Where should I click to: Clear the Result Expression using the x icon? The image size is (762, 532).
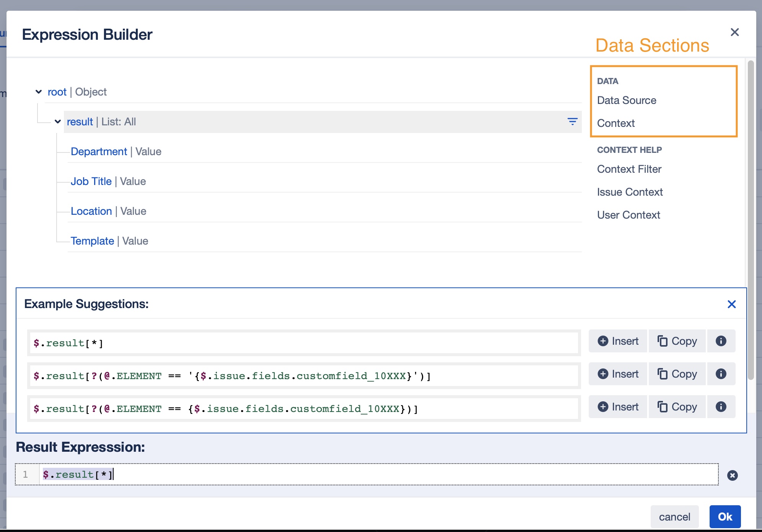[x=733, y=475]
